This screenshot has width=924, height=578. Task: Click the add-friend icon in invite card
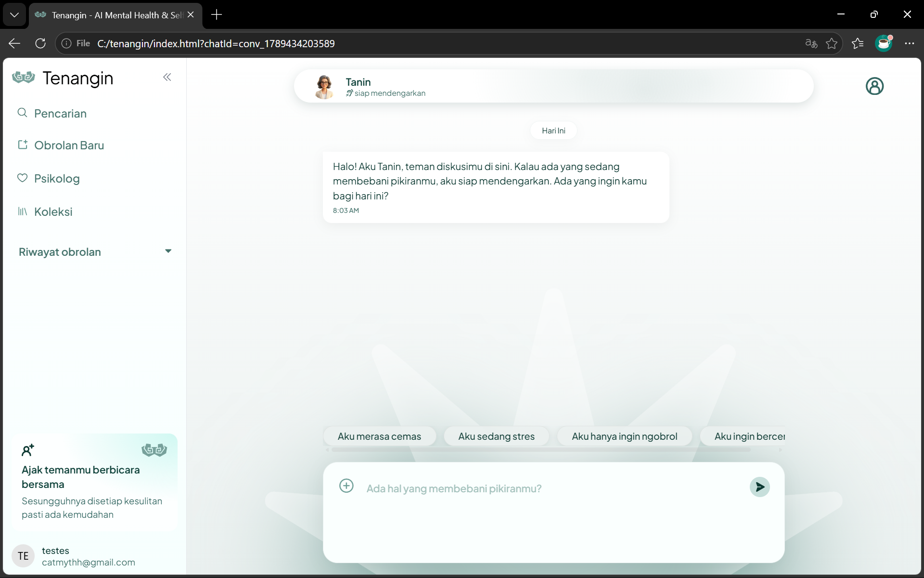[28, 450]
